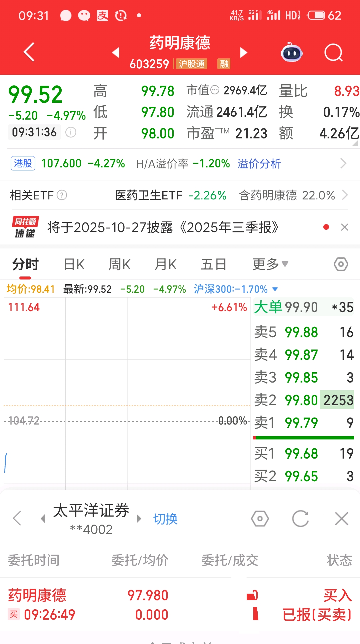Image resolution: width=360 pixels, height=644 pixels.
Task: Tap the WeChat notification icon
Action: (84, 15)
